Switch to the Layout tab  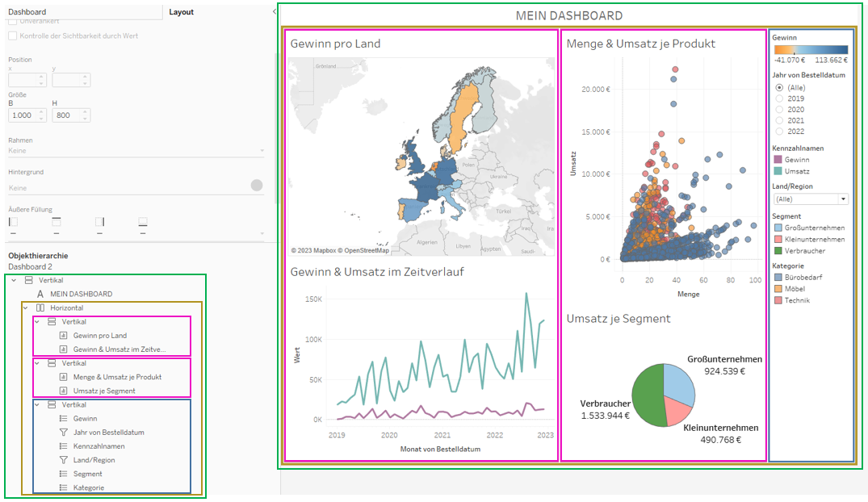[x=181, y=12]
